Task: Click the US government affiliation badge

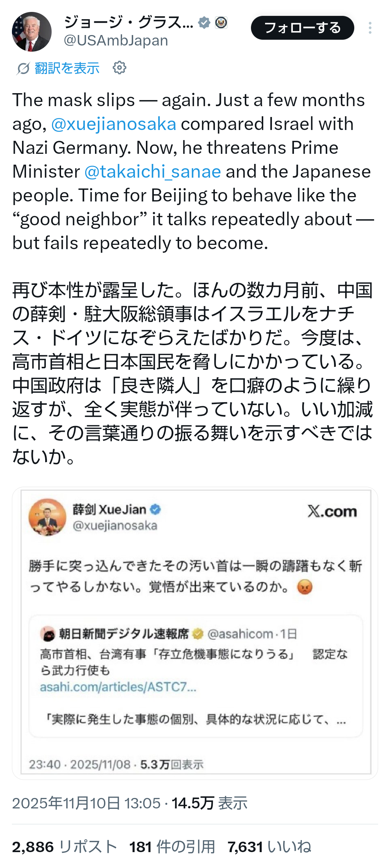Action: tap(221, 23)
